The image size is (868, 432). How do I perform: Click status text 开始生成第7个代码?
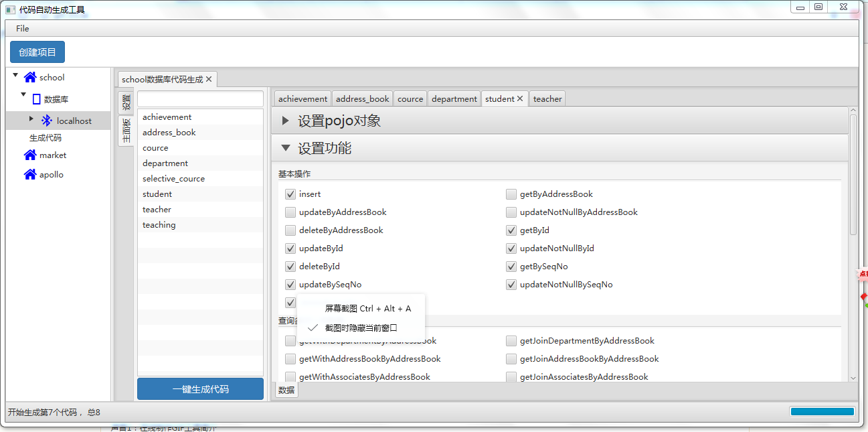pyautogui.click(x=42, y=412)
